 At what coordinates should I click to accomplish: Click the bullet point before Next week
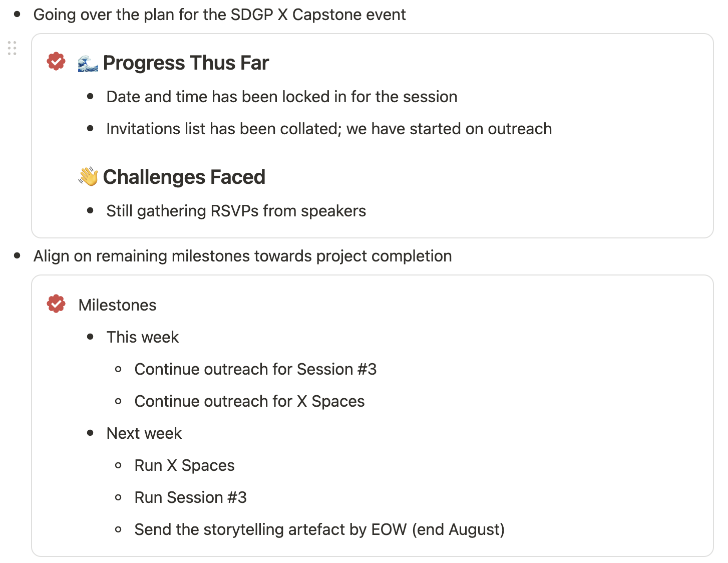(90, 433)
